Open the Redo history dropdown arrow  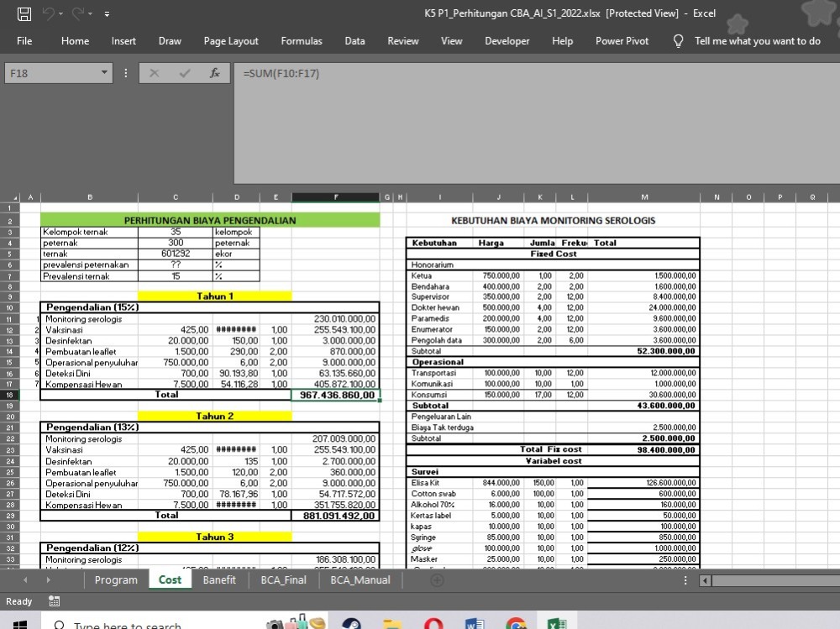[90, 14]
